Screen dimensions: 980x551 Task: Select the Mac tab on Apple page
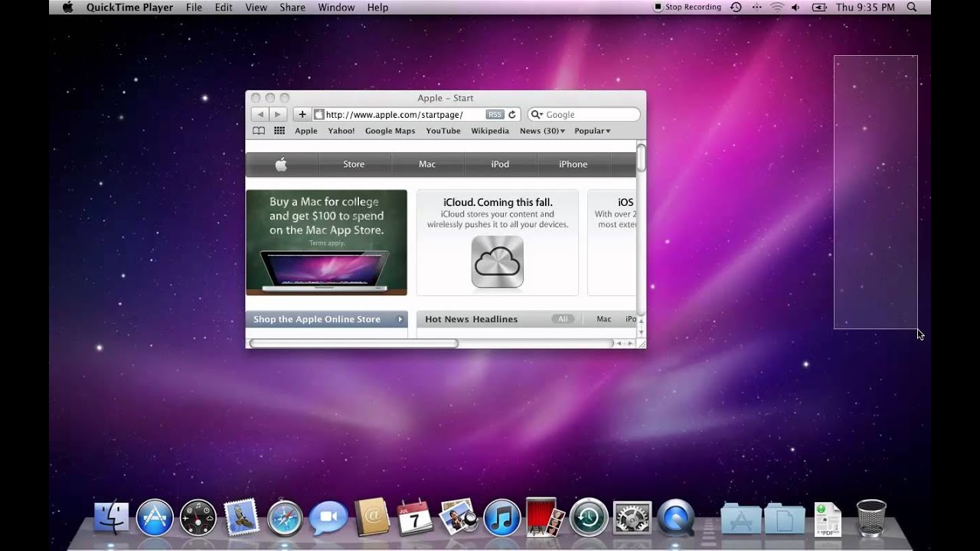[x=427, y=164]
